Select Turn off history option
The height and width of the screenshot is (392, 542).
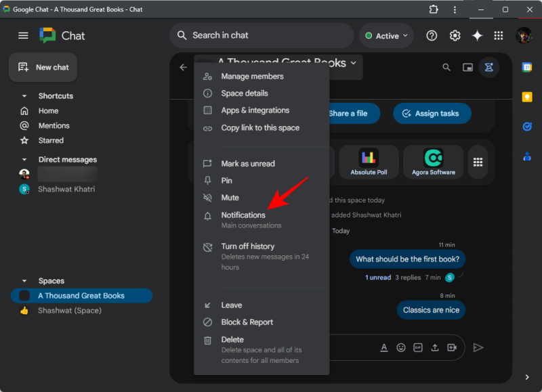tap(247, 246)
